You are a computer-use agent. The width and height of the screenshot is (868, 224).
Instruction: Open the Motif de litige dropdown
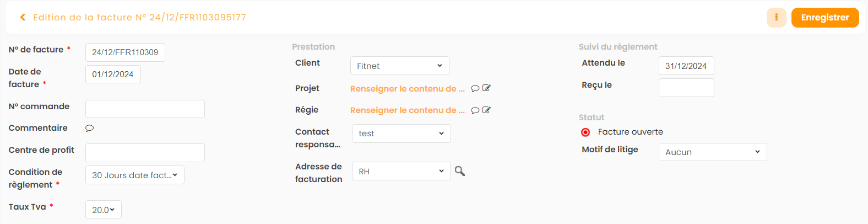[x=712, y=152]
